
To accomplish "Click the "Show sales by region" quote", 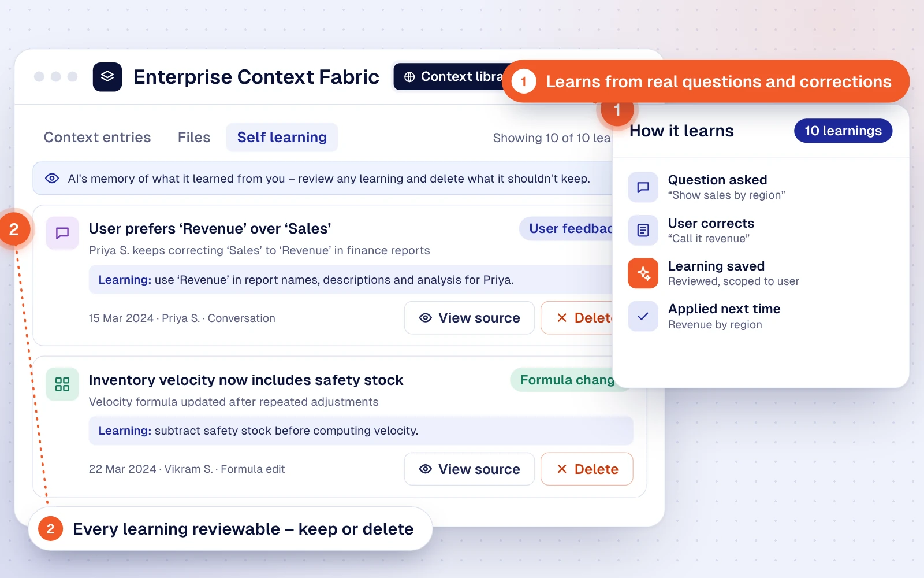I will click(x=726, y=195).
